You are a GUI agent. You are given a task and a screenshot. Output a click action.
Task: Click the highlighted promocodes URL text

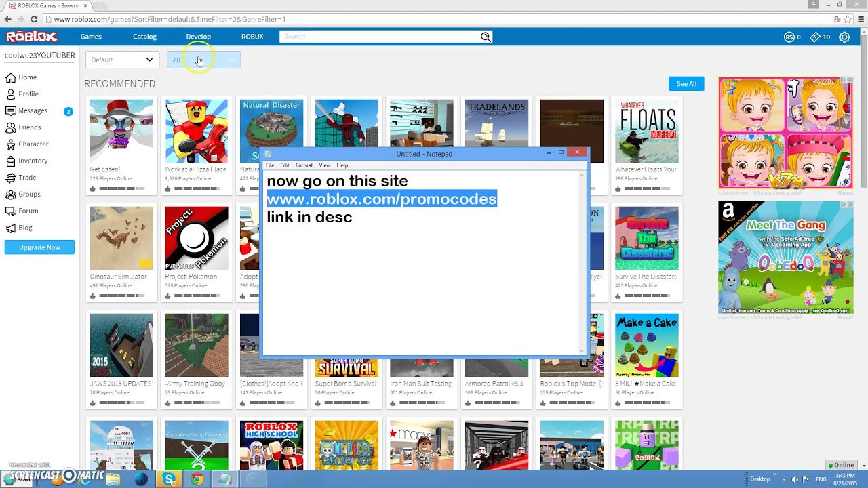381,199
